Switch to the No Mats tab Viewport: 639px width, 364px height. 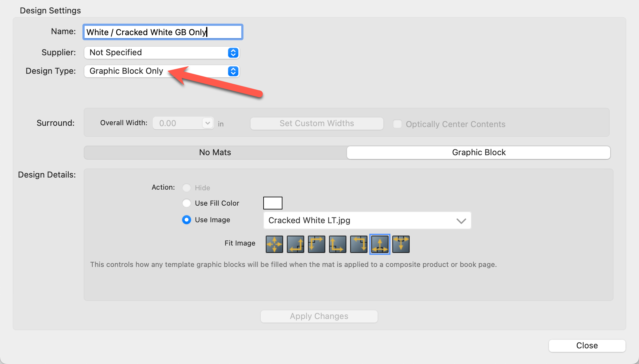coord(215,153)
